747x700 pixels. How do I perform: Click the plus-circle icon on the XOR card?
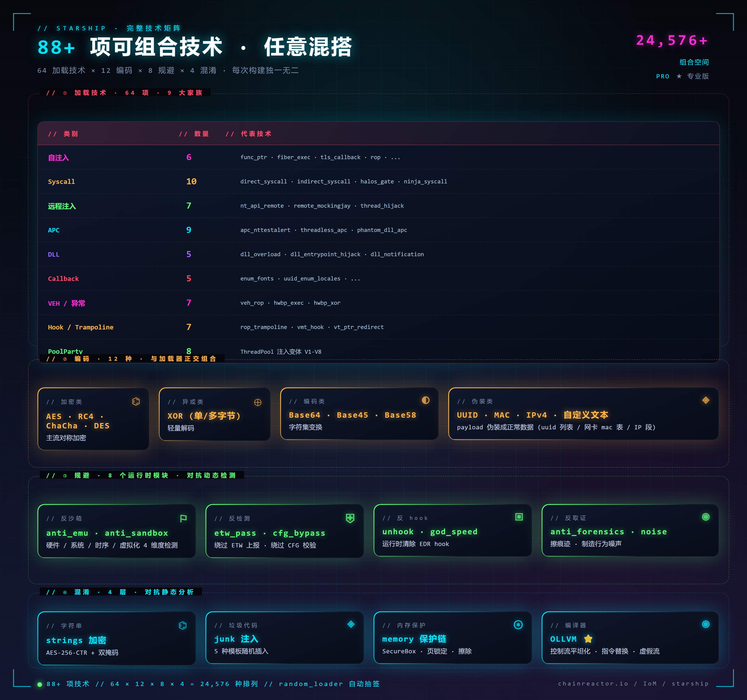coord(258,402)
